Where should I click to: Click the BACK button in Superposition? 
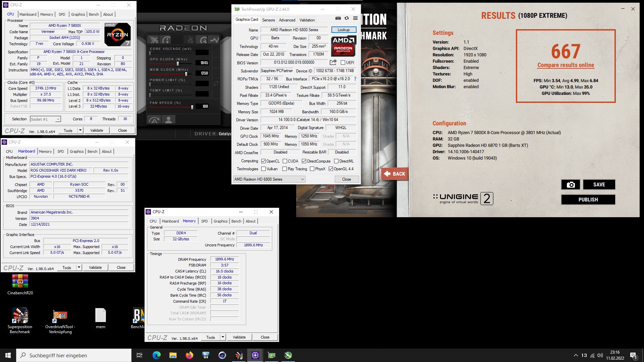pos(395,174)
